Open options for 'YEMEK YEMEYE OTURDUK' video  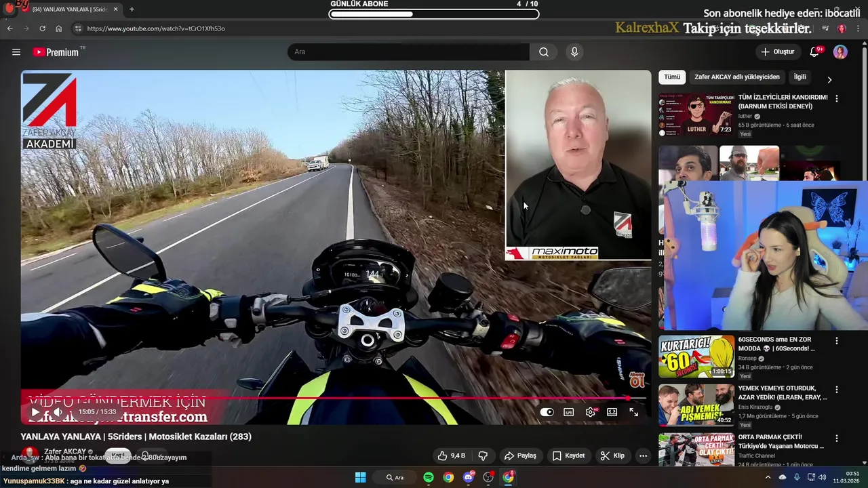tap(836, 390)
